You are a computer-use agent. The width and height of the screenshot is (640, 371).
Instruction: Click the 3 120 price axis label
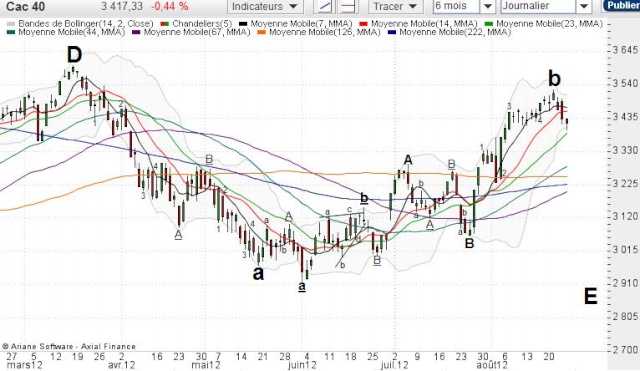(x=625, y=216)
